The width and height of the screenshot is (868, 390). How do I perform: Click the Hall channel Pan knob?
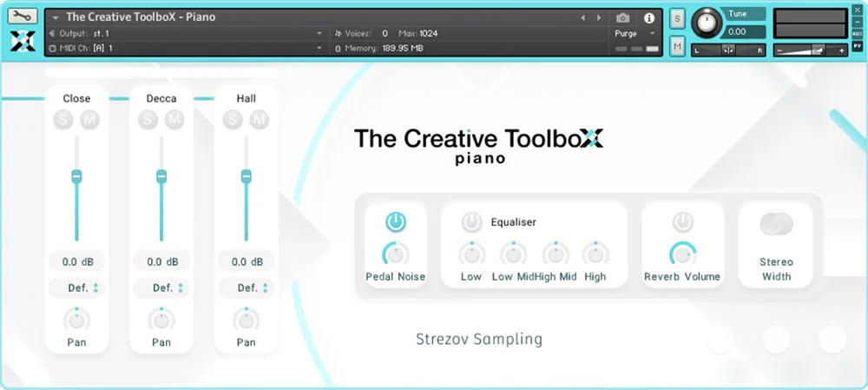pyautogui.click(x=247, y=320)
